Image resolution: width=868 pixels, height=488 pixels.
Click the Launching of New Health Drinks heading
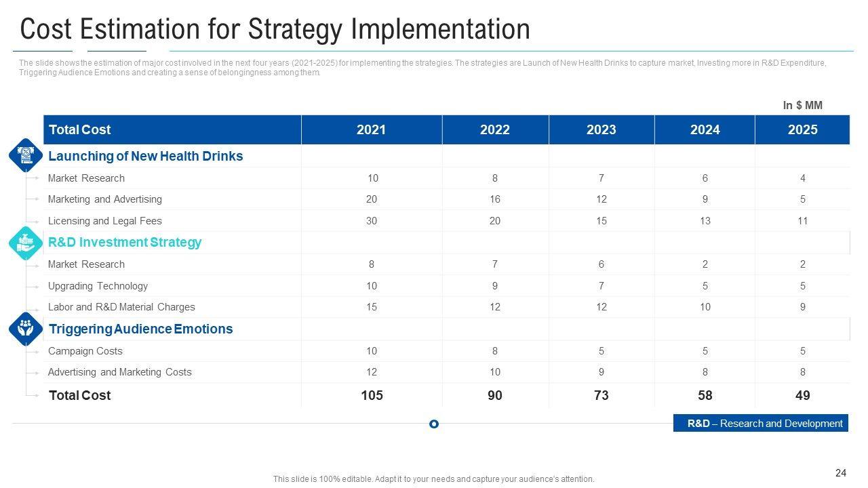tap(146, 156)
